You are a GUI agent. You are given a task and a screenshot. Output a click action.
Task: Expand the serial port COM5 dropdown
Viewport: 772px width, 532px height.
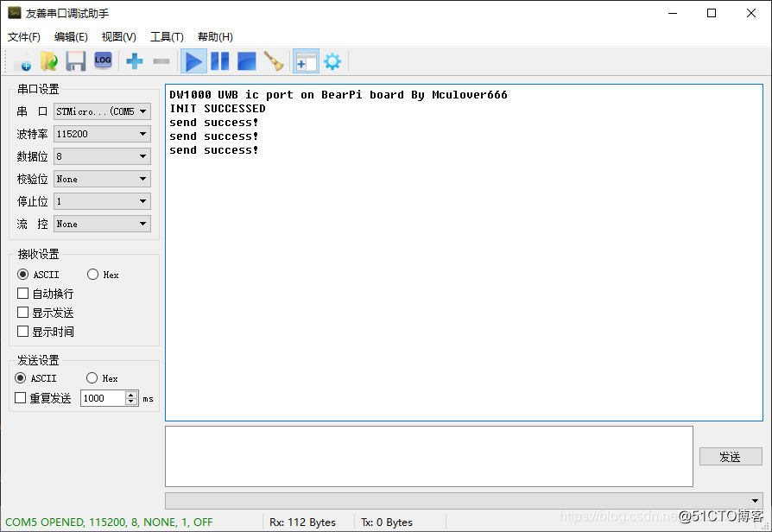(x=102, y=111)
